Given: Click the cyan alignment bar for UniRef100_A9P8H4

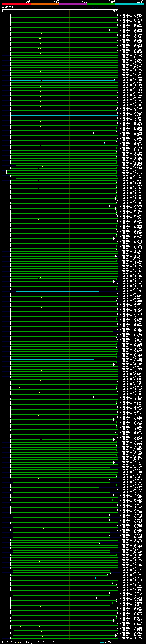Looking at the screenshot, I should pos(63,80).
